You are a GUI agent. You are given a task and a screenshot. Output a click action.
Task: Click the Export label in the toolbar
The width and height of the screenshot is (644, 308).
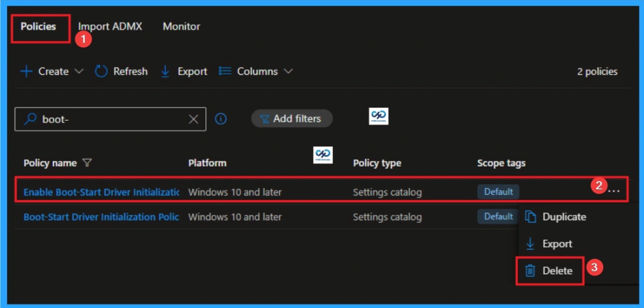(192, 72)
